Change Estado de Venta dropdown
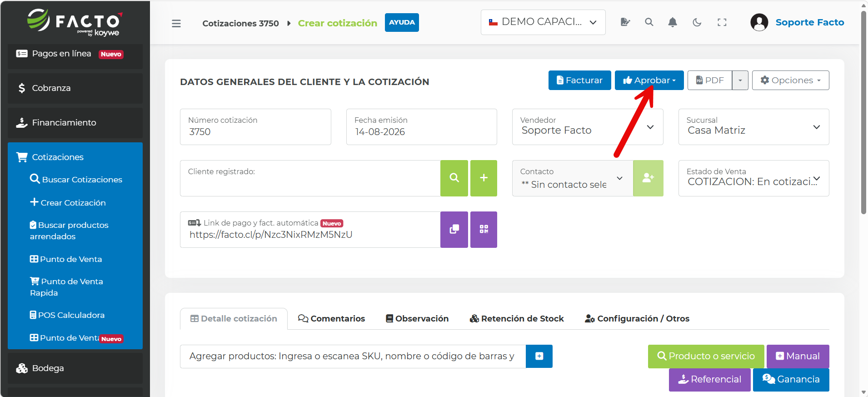This screenshot has height=397, width=868. point(753,178)
